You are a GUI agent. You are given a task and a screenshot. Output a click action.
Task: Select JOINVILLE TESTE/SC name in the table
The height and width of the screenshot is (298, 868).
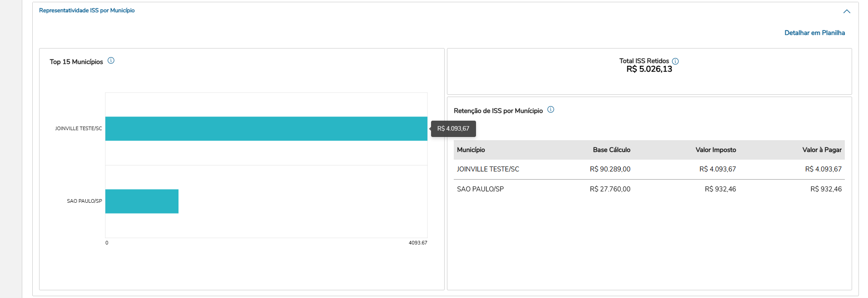click(x=488, y=169)
